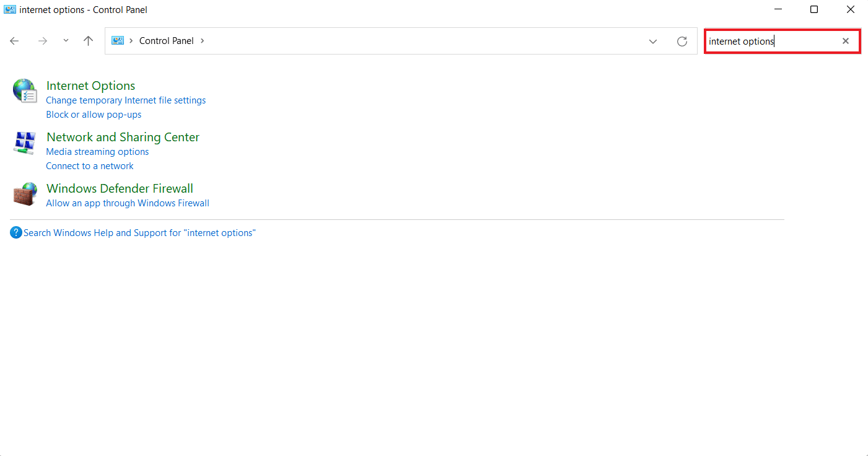Open Change temporary Internet file settings
Image resolution: width=868 pixels, height=456 pixels.
pos(126,100)
